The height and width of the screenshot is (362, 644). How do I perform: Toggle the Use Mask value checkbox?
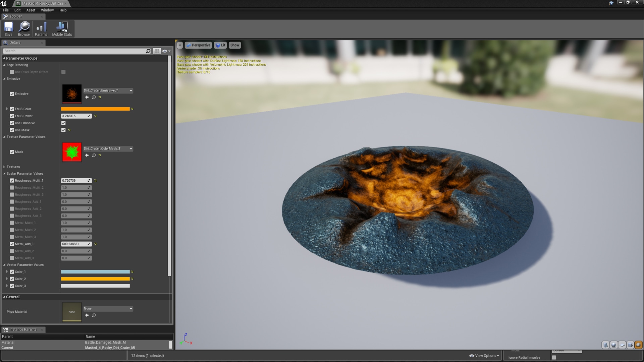pos(63,130)
